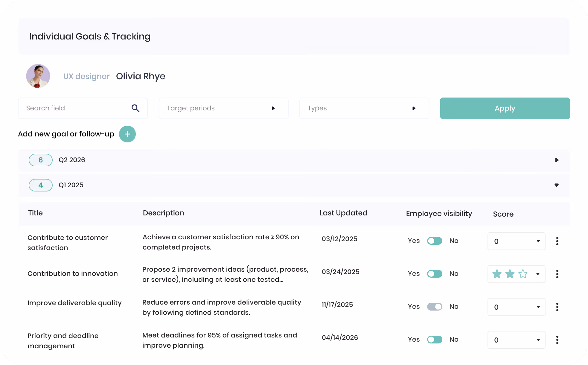Click the Employee visibility column header
588x365 pixels.
coord(439,214)
